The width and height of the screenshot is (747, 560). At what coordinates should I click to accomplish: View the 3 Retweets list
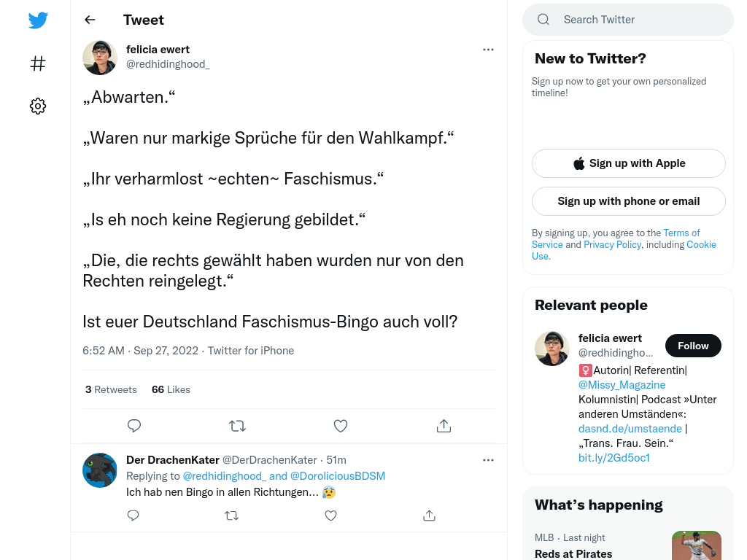coord(111,389)
